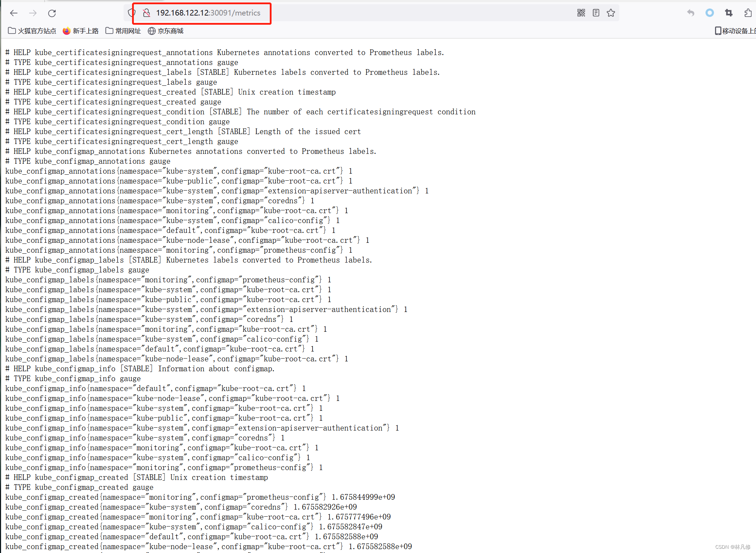Reload the metrics page
756x553 pixels.
(52, 13)
